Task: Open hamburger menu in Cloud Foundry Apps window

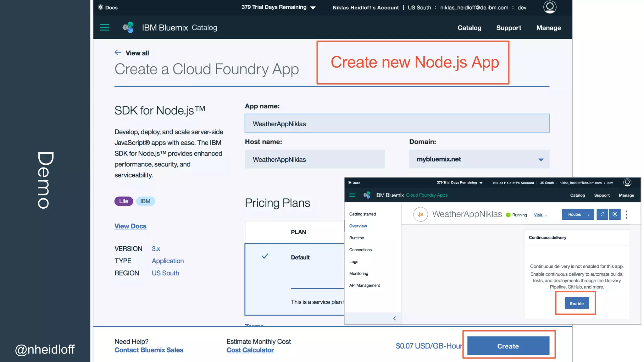Action: (x=352, y=195)
